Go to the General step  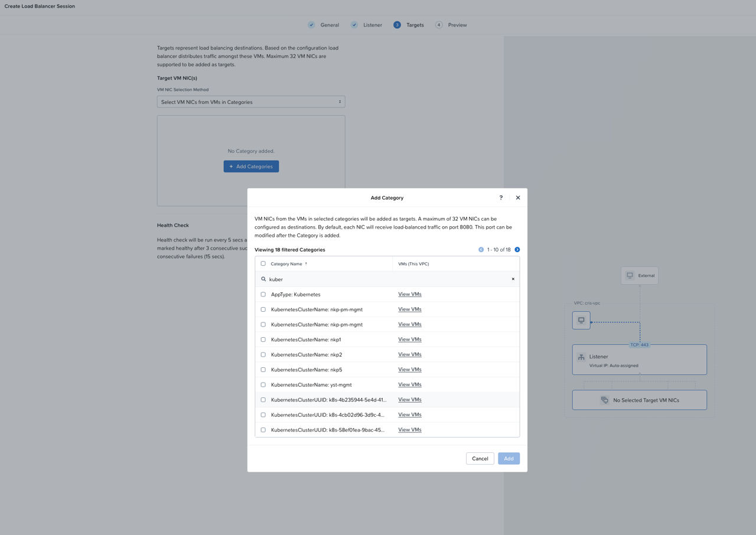[x=324, y=25]
